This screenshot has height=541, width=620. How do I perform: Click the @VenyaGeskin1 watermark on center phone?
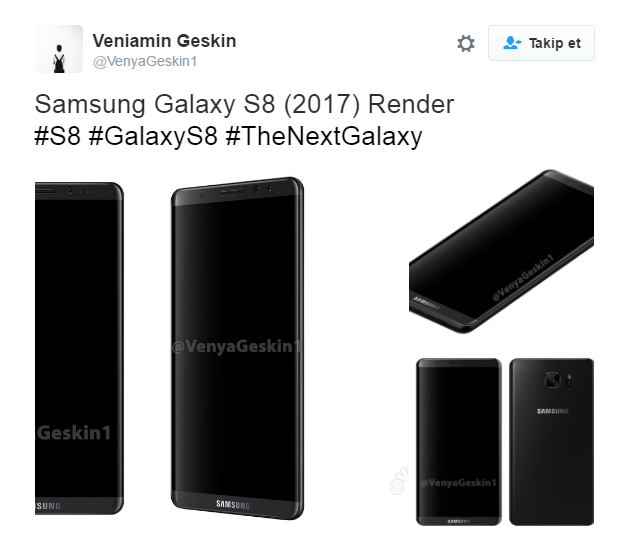click(x=236, y=346)
